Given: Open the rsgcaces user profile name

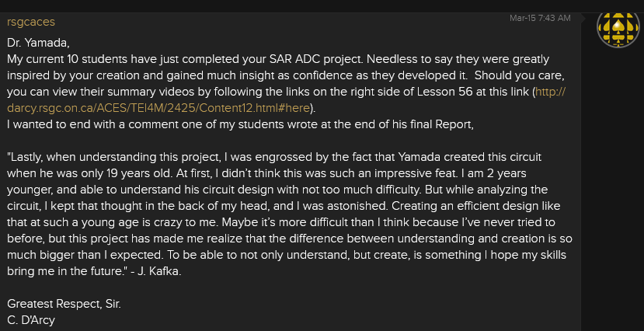Looking at the screenshot, I should tap(30, 22).
